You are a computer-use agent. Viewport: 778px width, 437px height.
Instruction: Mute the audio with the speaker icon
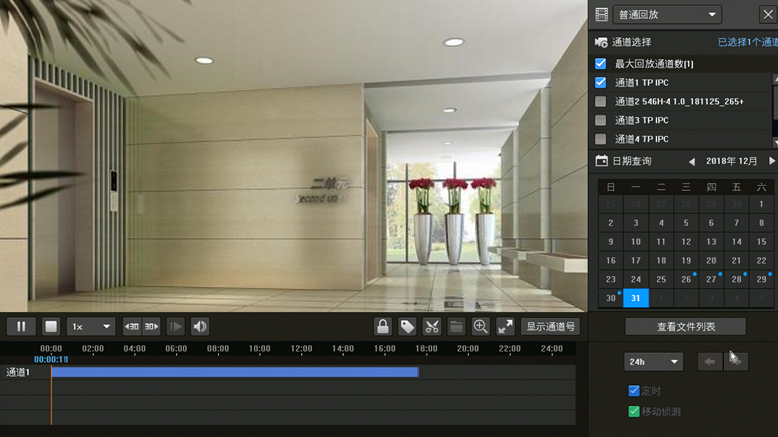tap(200, 326)
